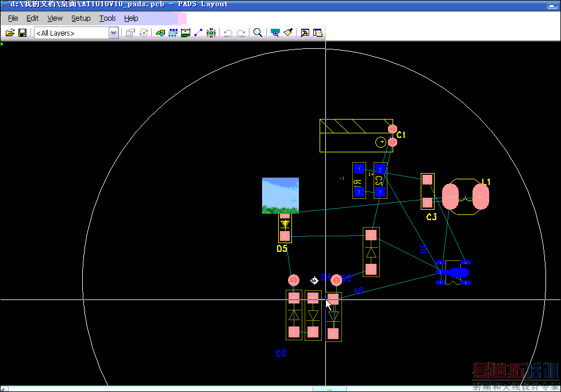This screenshot has width=561, height=392.
Task: Click pad 2 of capacitor C1
Action: 393,129
